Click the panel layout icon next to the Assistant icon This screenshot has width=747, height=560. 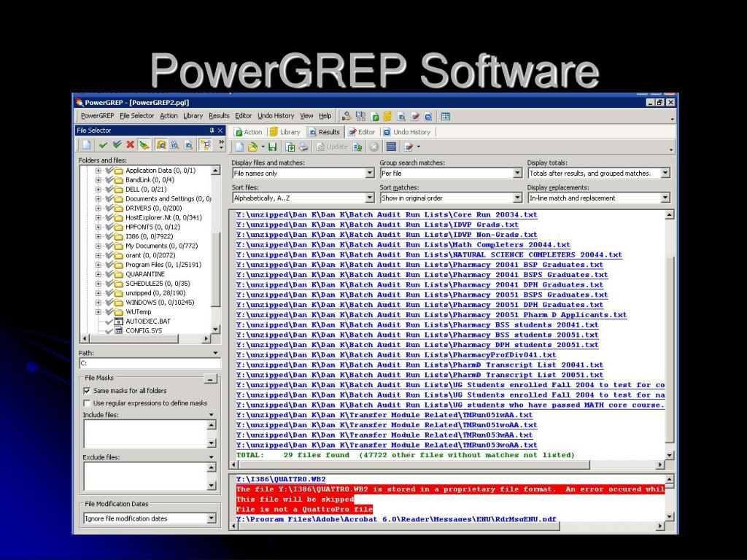point(360,116)
